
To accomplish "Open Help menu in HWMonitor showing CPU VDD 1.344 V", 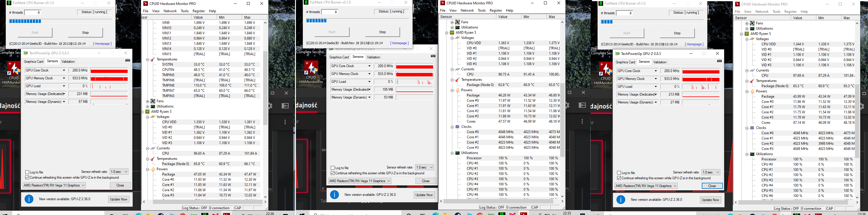I will point(804,11).
